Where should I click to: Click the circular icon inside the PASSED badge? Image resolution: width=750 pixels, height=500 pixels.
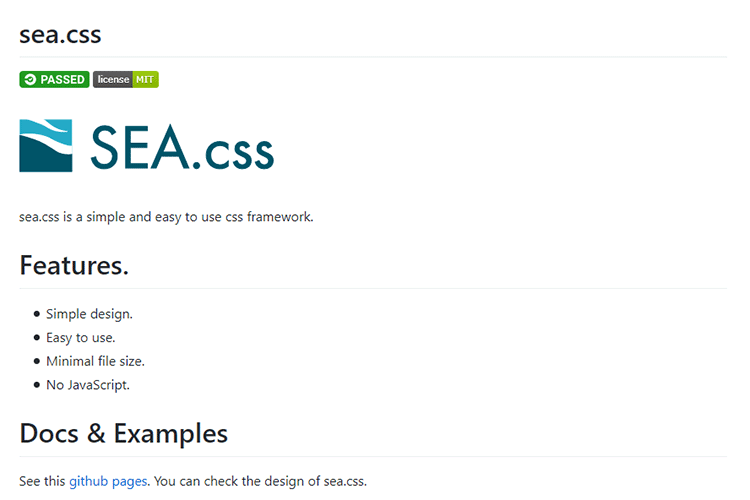tap(31, 80)
